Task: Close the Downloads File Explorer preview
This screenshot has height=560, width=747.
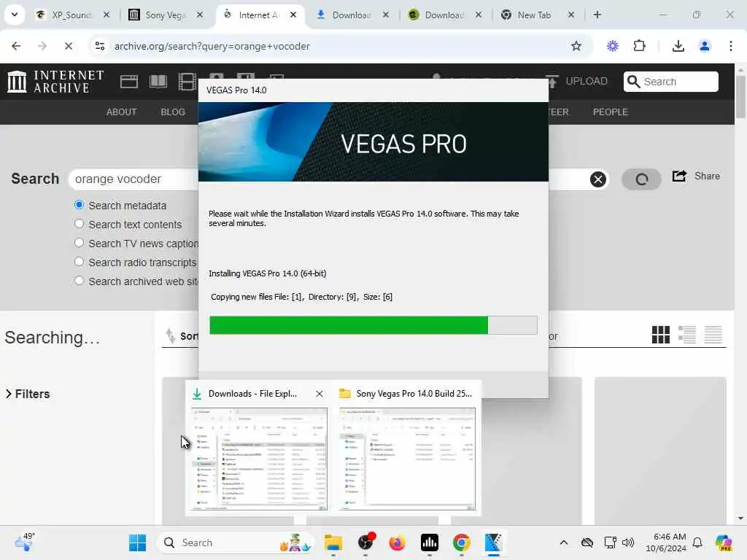Action: tap(320, 394)
